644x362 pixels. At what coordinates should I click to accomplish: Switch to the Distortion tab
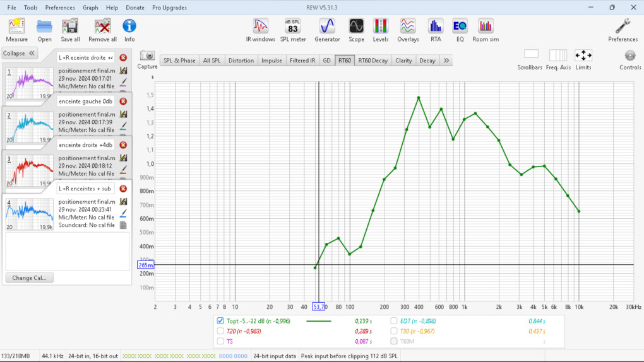(241, 61)
